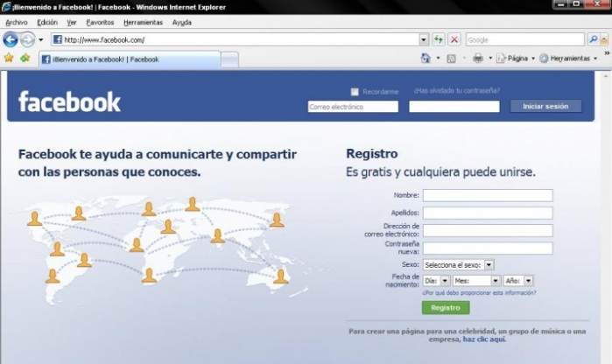Viewport: 612px width, 364px height.
Task: Click the Contraseña nueva field
Action: pyautogui.click(x=488, y=248)
